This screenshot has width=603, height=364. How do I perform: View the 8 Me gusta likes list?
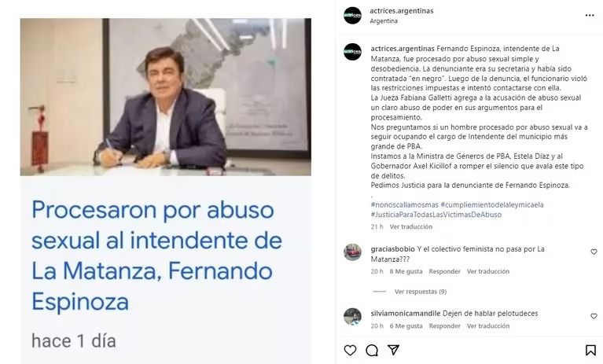[406, 271]
